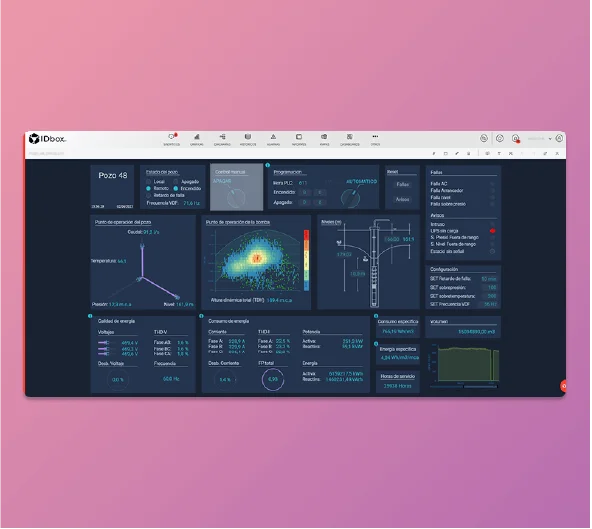
Task: Click the FP total circular gauge
Action: tap(273, 379)
